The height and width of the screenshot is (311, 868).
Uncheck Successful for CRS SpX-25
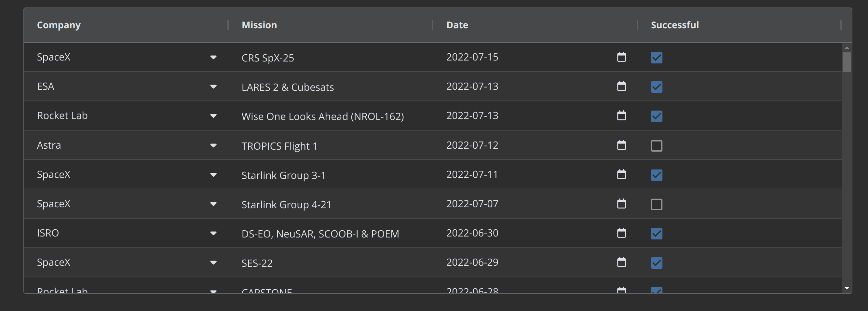pos(657,58)
